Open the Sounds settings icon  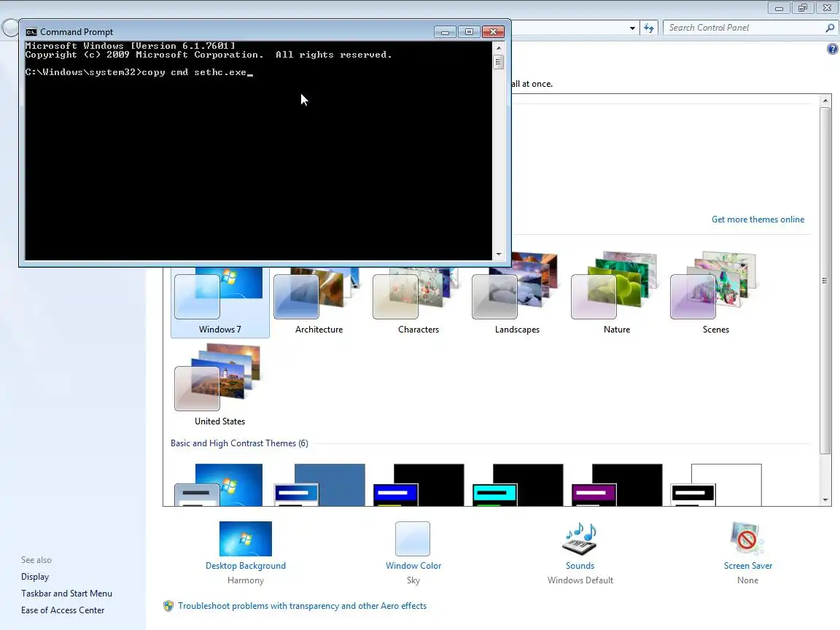(x=580, y=538)
